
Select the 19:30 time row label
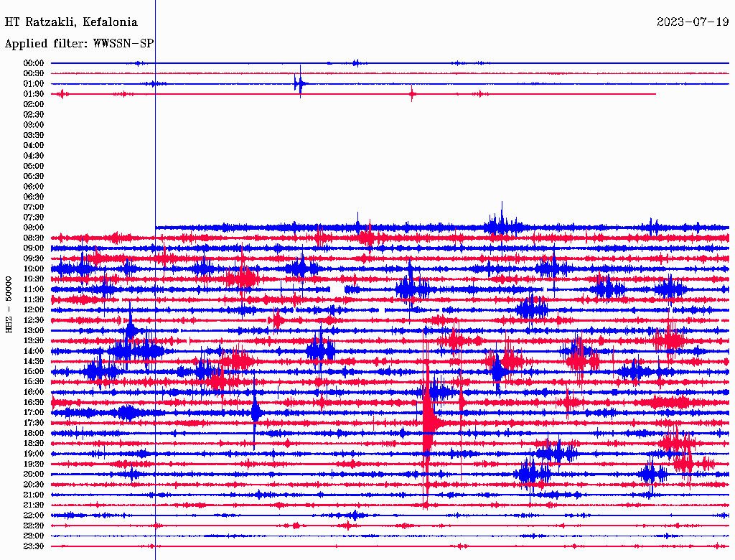34,465
